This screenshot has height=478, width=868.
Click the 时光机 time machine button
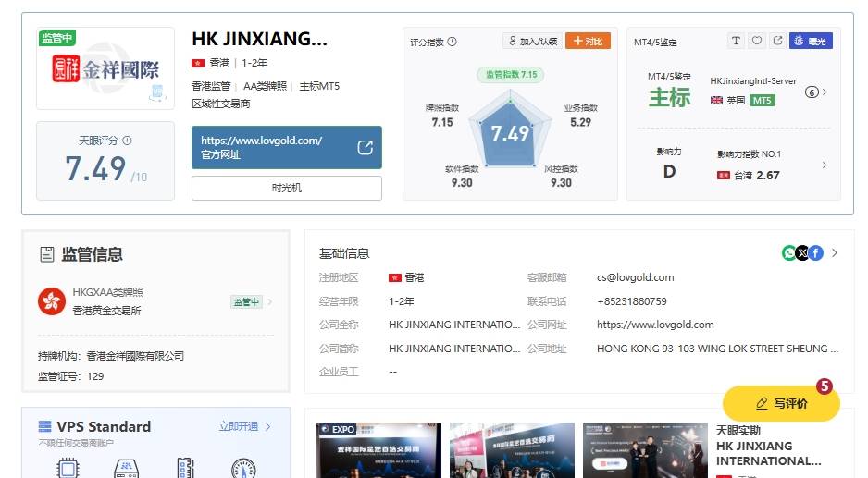[x=287, y=188]
